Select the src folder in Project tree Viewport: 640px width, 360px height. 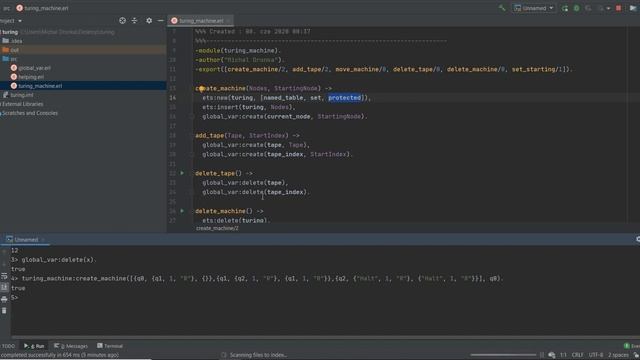(x=10, y=59)
